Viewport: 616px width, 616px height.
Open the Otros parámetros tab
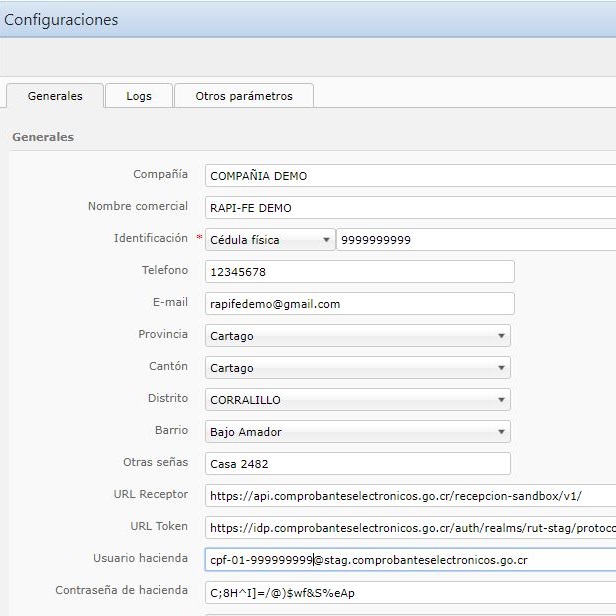244,96
